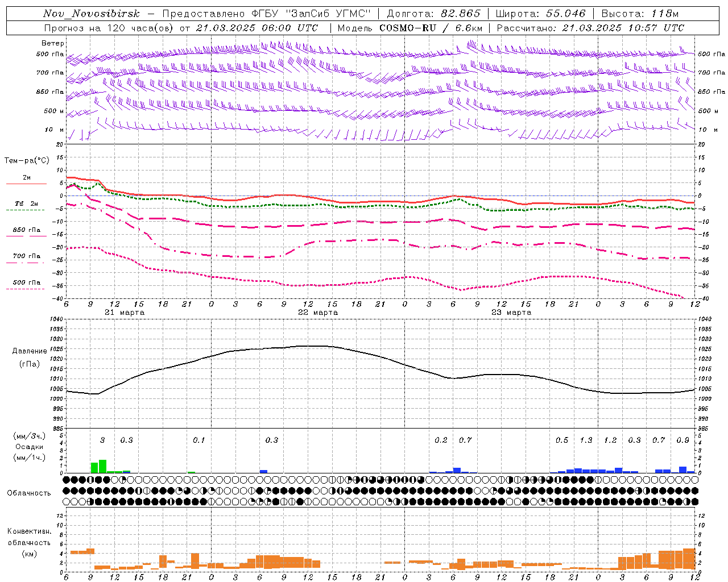
Task: Click the "500 гПа" entry in temperature legend
Action: (x=26, y=282)
